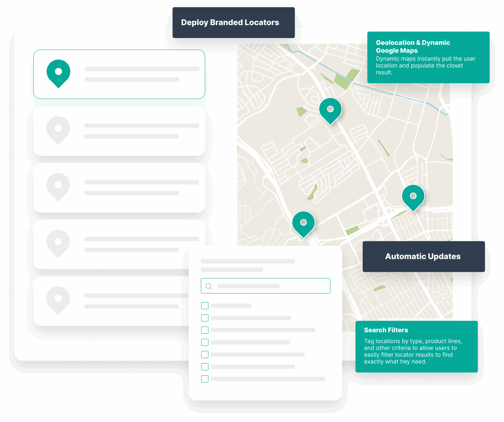
Task: Check the second filter checkbox
Action: [x=205, y=318]
